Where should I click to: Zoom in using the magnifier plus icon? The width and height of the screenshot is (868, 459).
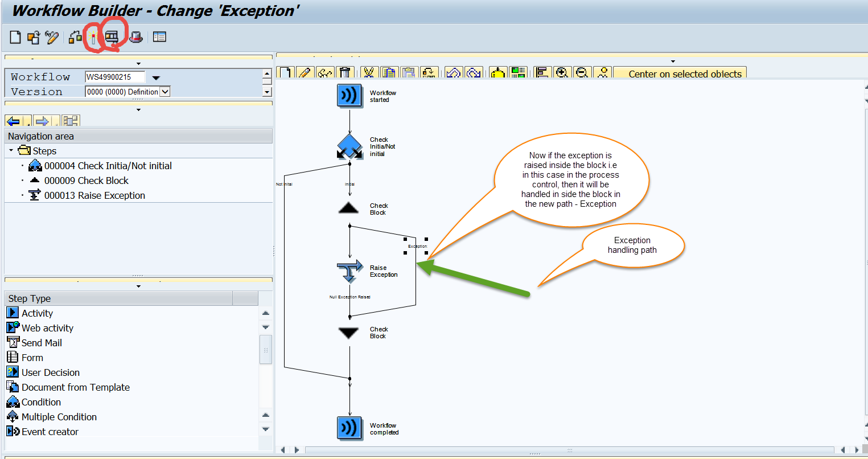(x=562, y=73)
